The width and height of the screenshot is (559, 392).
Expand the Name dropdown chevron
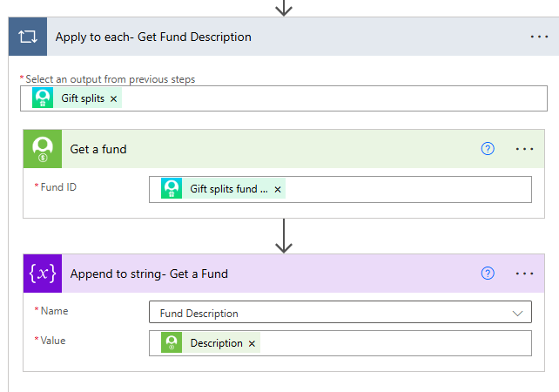[x=519, y=313]
